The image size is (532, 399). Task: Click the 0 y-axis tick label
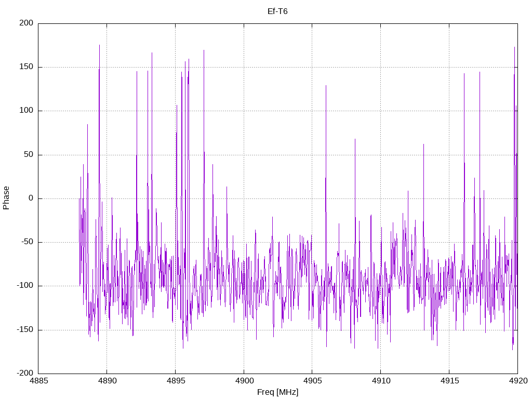31,198
